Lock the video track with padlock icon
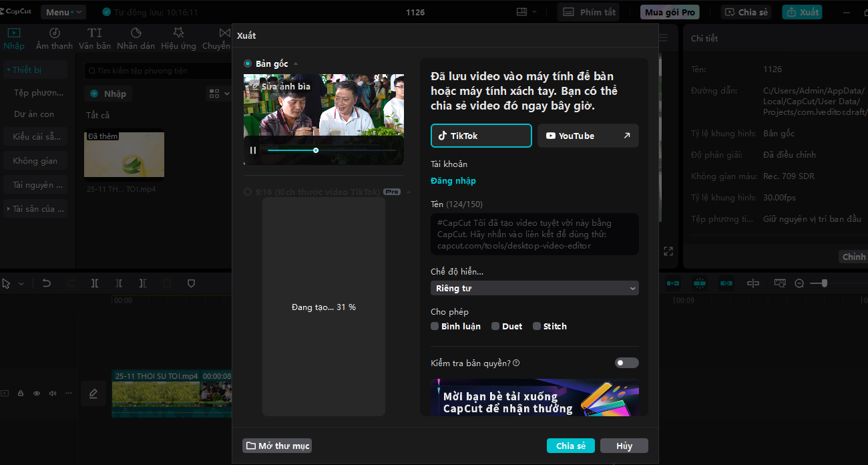The image size is (868, 465). [x=21, y=394]
